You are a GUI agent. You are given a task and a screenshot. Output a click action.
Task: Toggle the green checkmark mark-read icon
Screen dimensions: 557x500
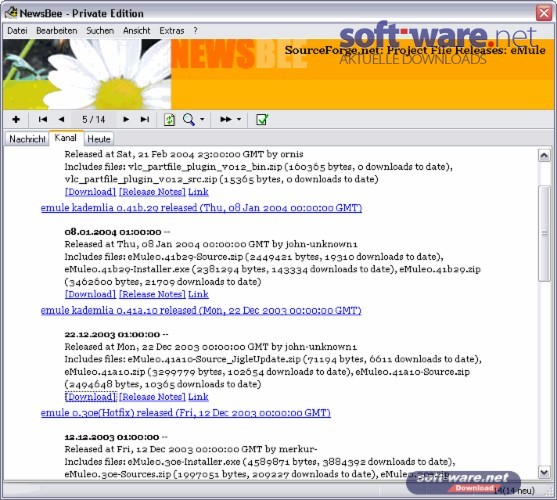pyautogui.click(x=262, y=120)
